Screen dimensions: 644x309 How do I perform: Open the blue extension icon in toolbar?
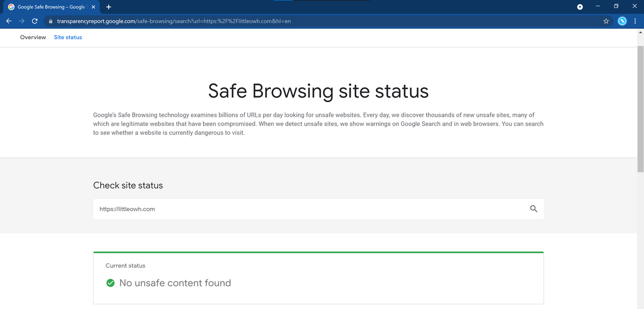(x=622, y=21)
